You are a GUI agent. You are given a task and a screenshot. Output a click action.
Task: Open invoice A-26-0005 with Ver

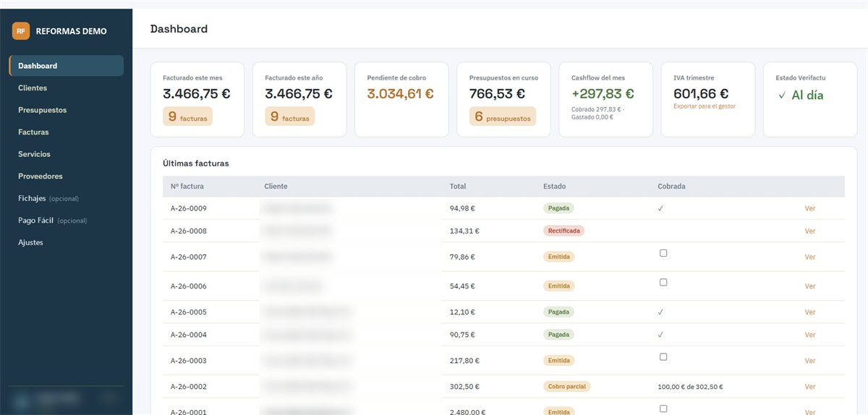[x=810, y=312]
